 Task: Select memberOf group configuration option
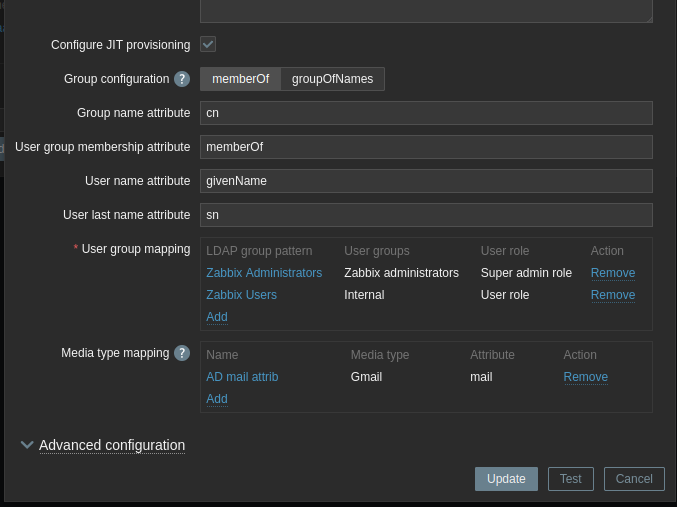[240, 79]
